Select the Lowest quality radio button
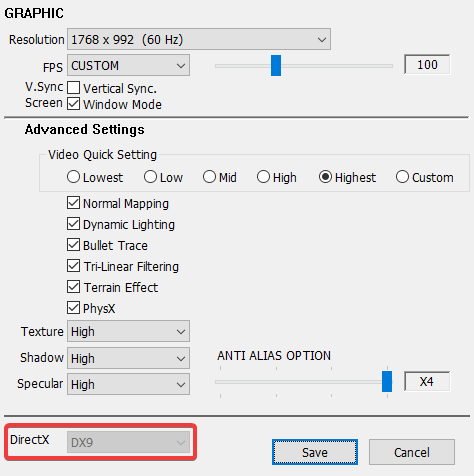The width and height of the screenshot is (474, 476). coord(73,177)
